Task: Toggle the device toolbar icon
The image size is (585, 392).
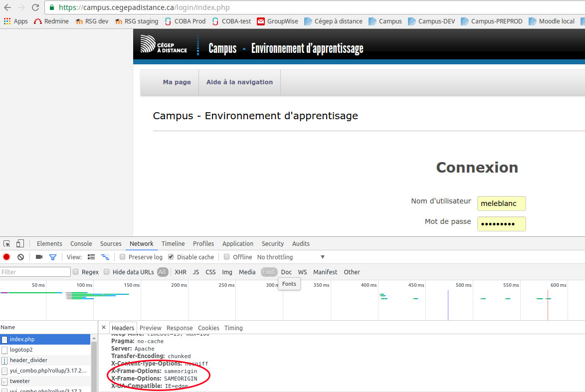Action: tap(20, 244)
